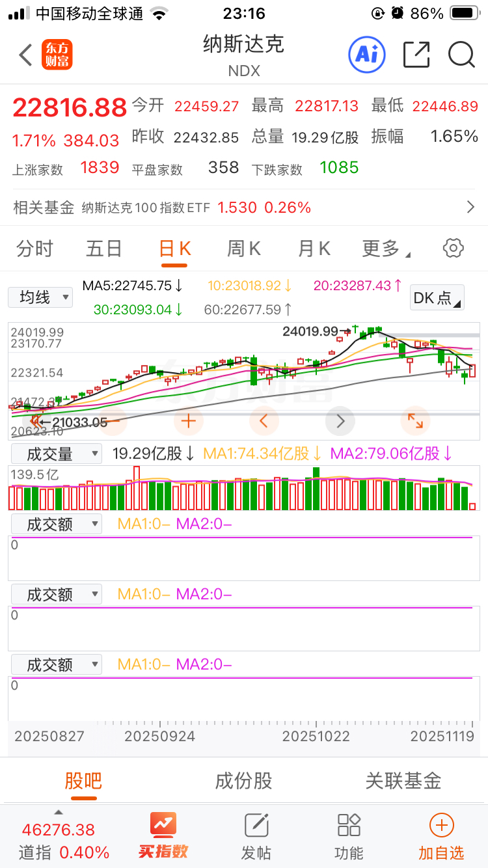
Task: Select the 关联基金 tab
Action: pyautogui.click(x=403, y=780)
